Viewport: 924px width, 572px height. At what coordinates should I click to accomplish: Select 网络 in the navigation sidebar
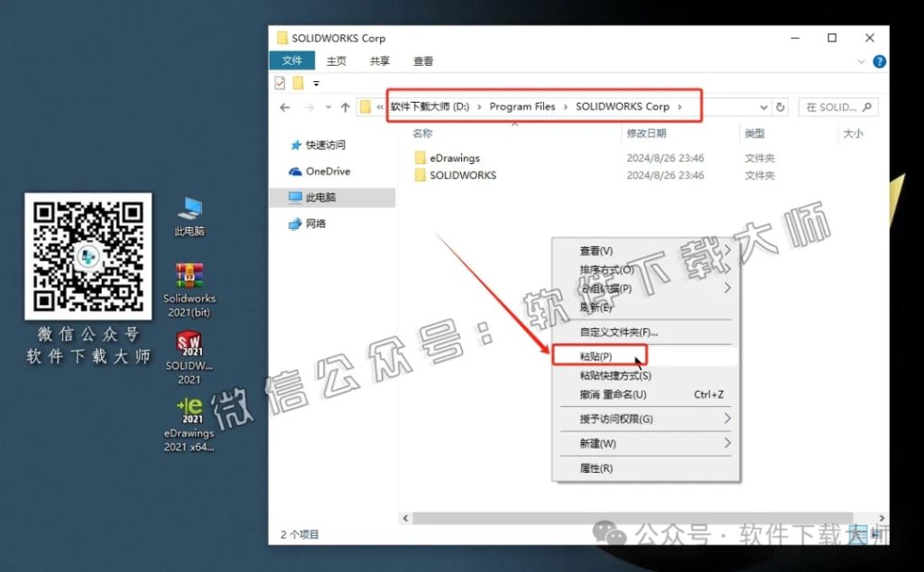pyautogui.click(x=318, y=223)
